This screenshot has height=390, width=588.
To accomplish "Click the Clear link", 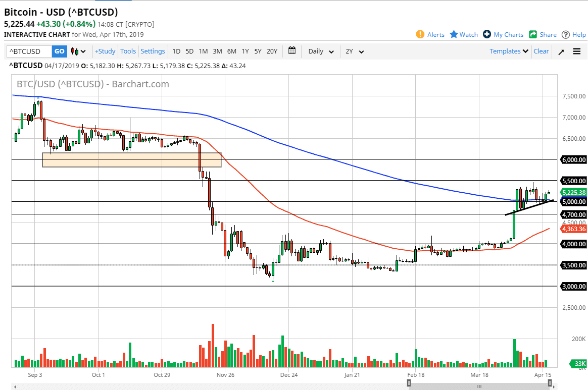I will click(x=541, y=51).
